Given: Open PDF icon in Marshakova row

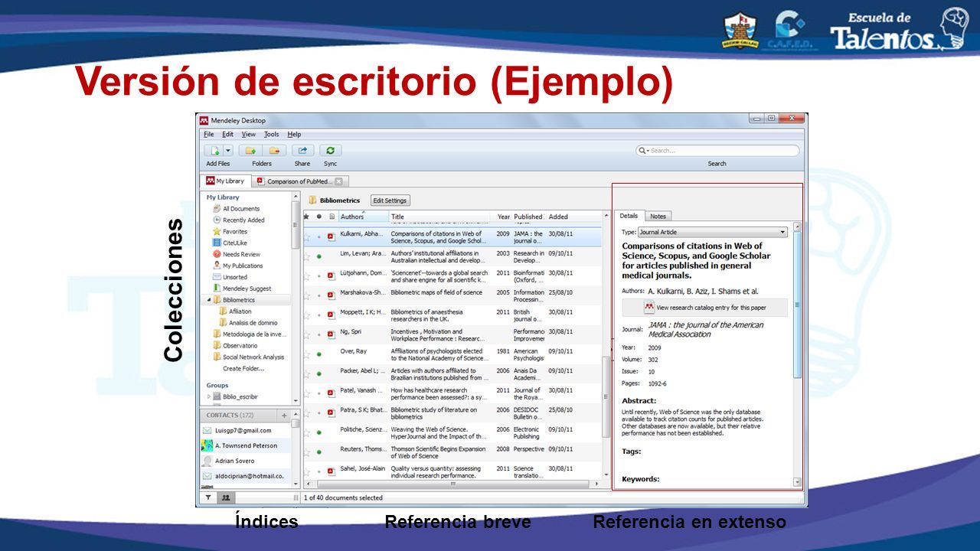Looking at the screenshot, I should pos(332,295).
